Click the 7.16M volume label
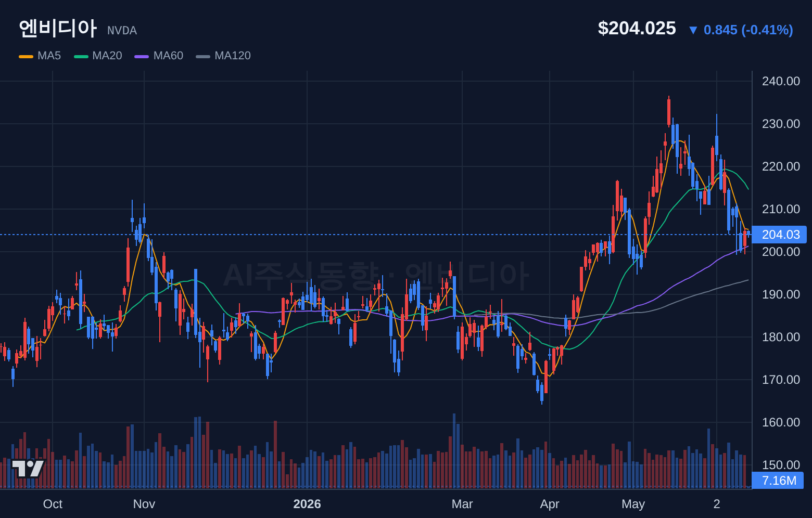Screen dimensions: 812x518 [x=778, y=481]
